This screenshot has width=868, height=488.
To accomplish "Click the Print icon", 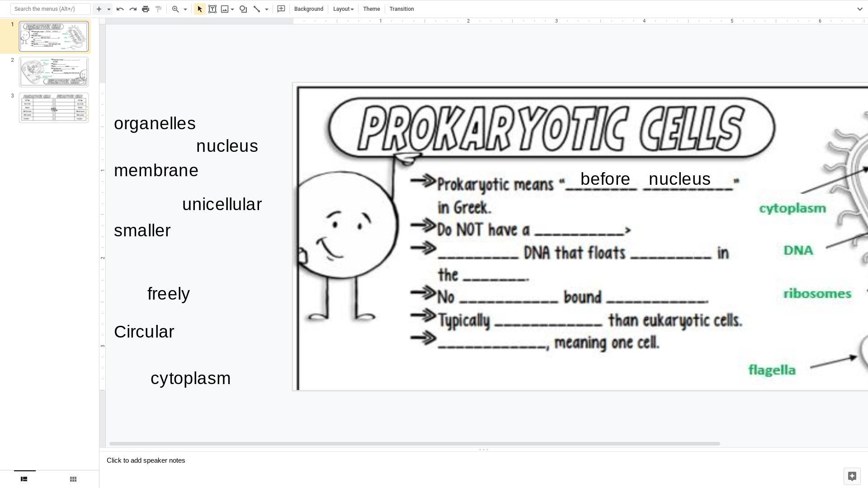I will 146,9.
